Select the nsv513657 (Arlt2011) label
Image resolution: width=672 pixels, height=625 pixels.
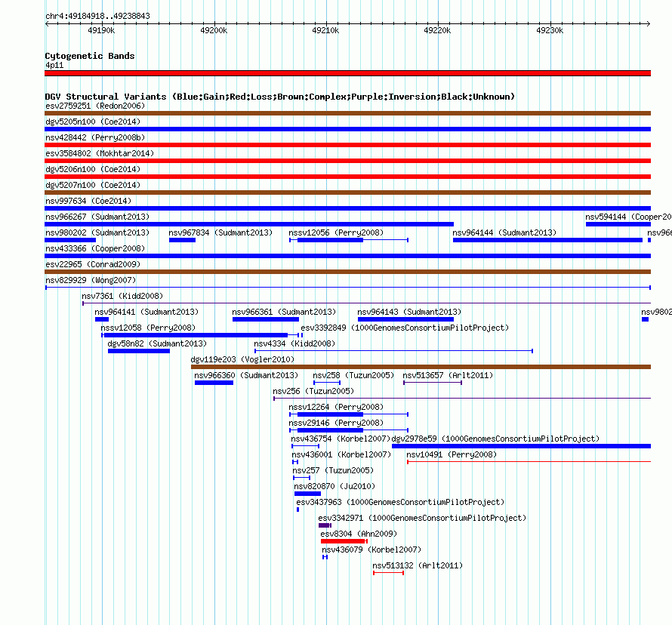tap(448, 375)
